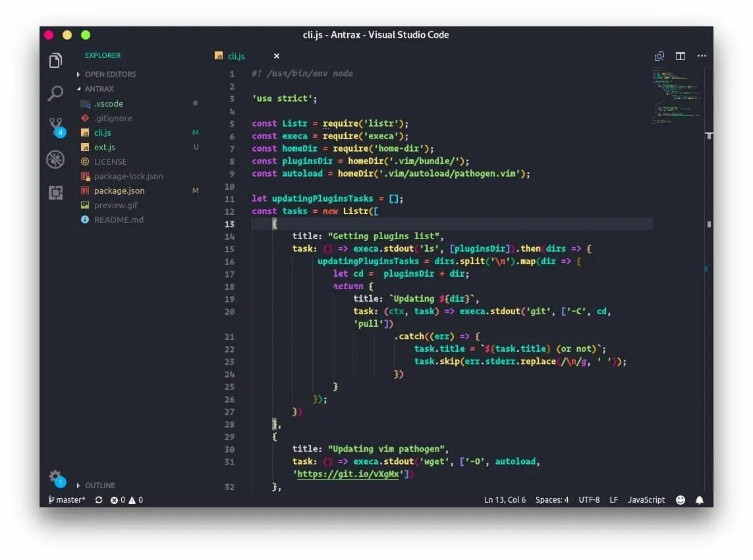
Task: Open the .gitignore file
Action: (x=113, y=118)
